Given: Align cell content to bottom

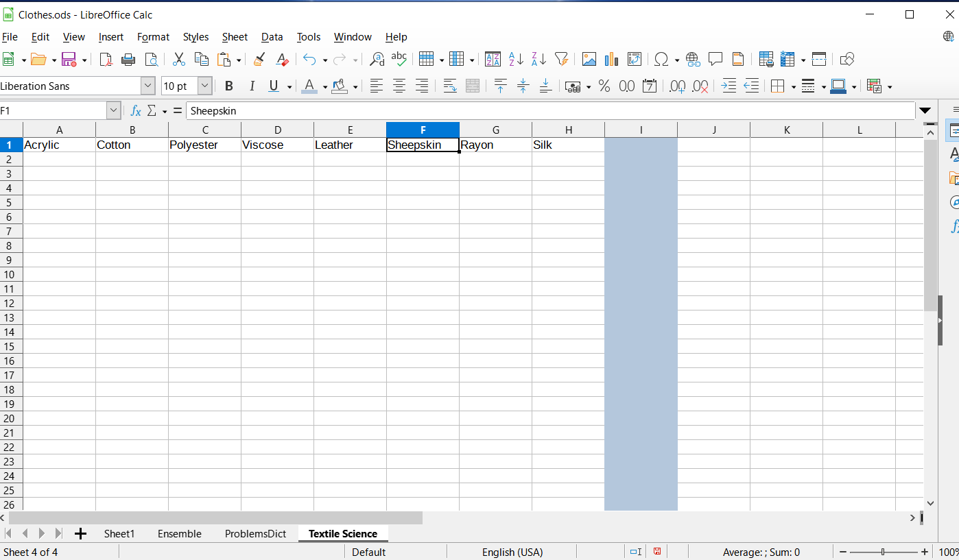Looking at the screenshot, I should 545,86.
